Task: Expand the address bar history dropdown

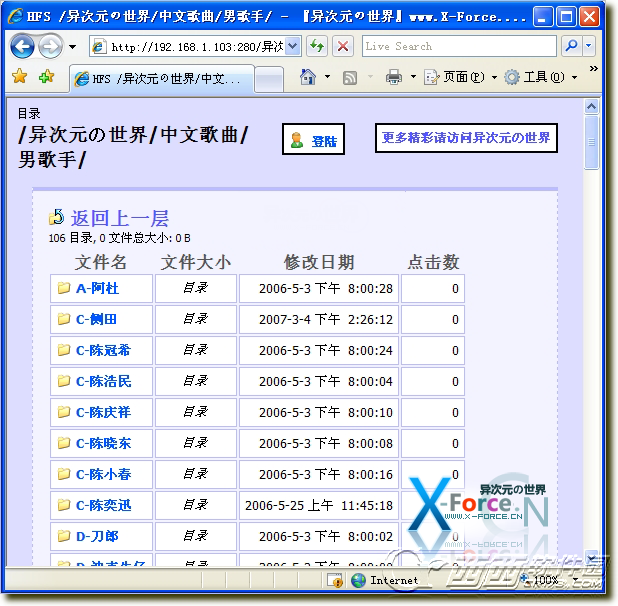Action: click(293, 47)
